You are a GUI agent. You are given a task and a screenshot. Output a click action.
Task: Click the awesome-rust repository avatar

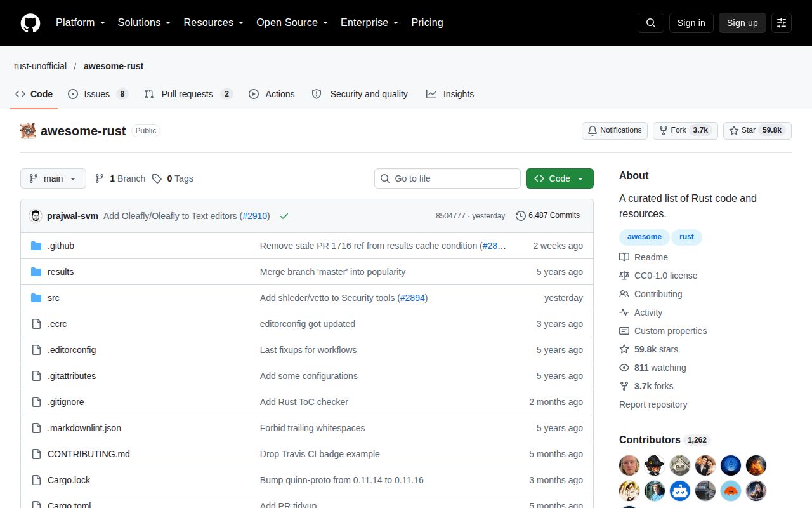tap(28, 131)
